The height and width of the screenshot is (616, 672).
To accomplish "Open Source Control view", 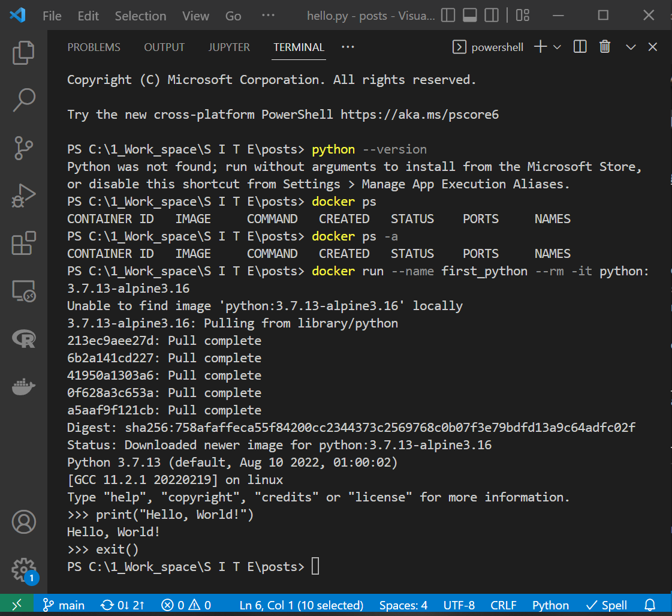I will tap(23, 148).
